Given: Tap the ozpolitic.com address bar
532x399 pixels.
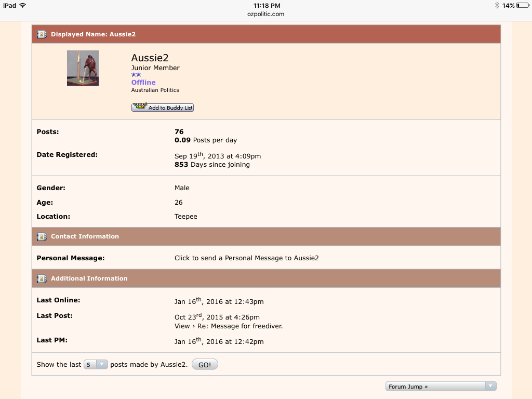Looking at the screenshot, I should pos(265,14).
